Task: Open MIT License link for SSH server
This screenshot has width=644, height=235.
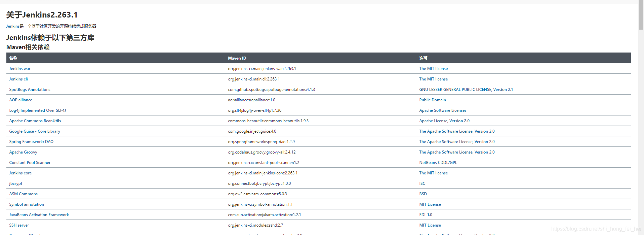Action: (430, 225)
